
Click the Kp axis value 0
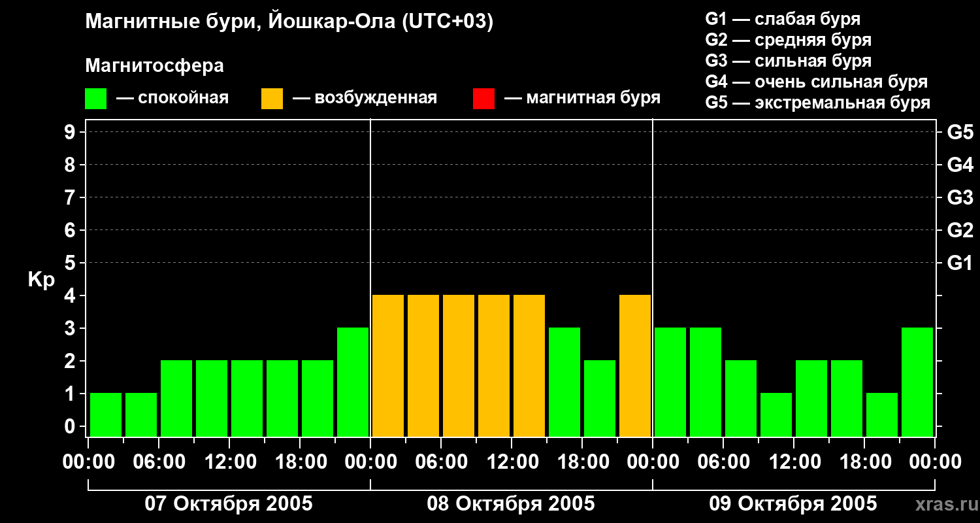point(71,426)
